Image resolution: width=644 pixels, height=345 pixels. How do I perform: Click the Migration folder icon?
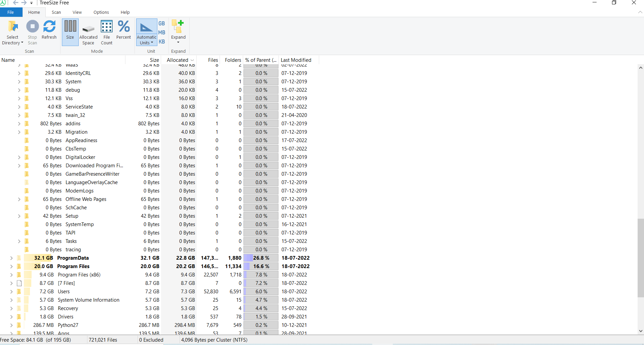coord(27,132)
